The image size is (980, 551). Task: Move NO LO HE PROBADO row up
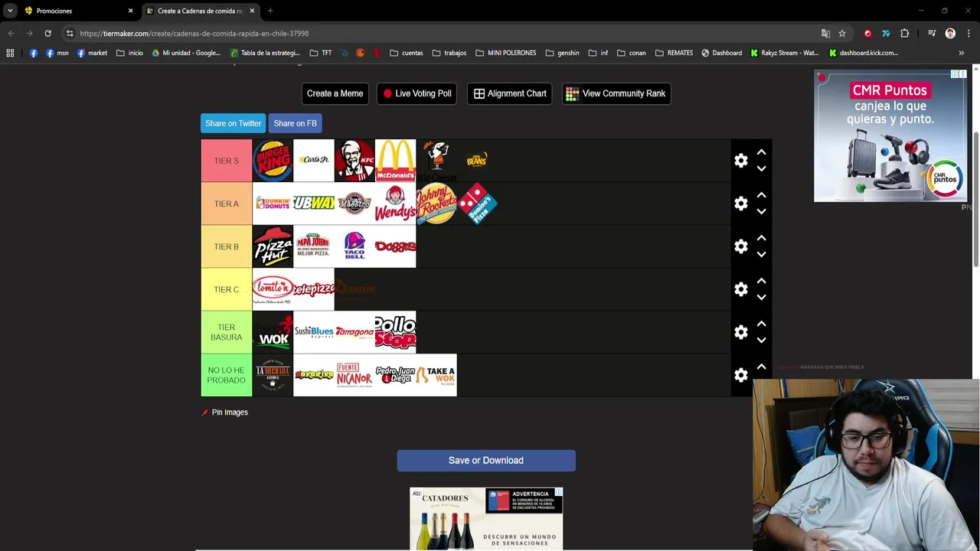coord(761,367)
